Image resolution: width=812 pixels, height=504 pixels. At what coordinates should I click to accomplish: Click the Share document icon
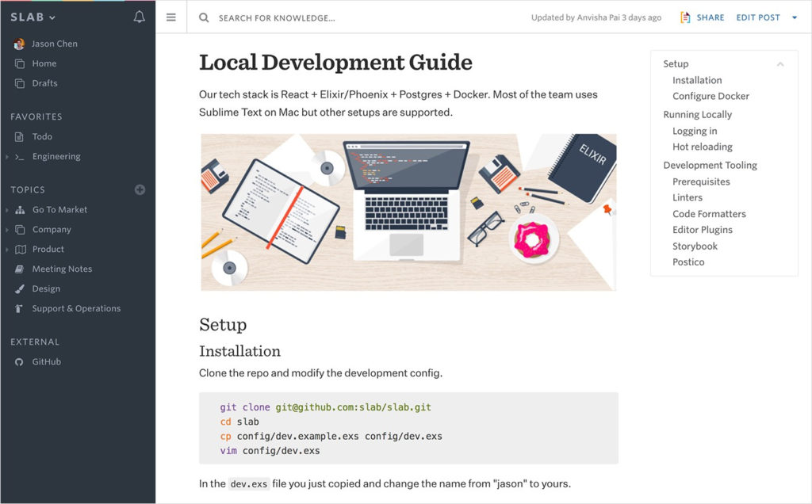[x=686, y=17]
